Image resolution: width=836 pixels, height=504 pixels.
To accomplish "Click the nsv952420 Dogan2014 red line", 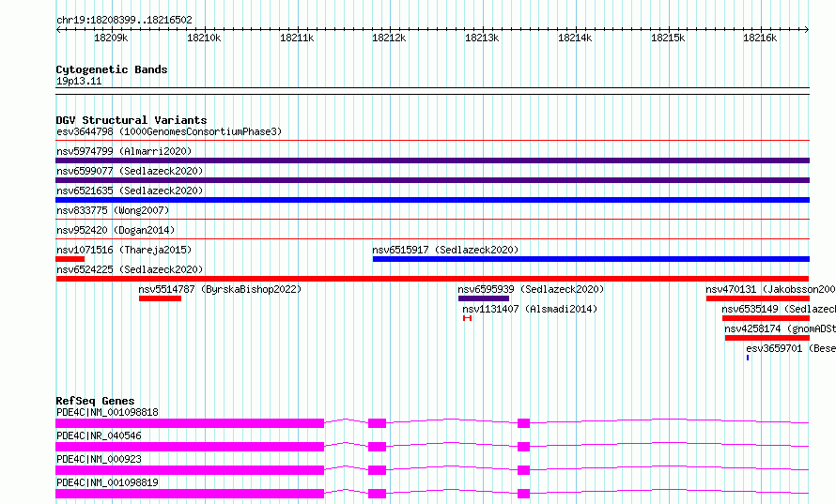I will click(432, 239).
